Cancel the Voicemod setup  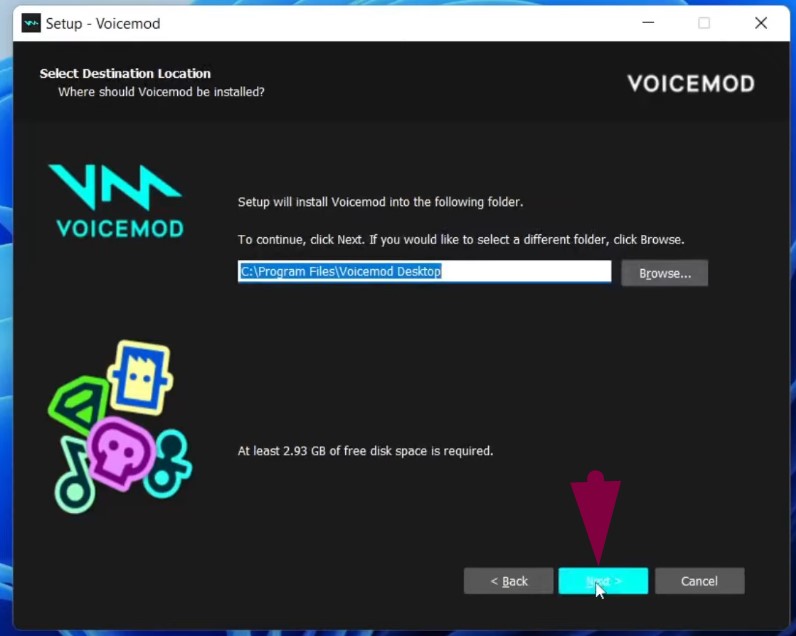[700, 581]
